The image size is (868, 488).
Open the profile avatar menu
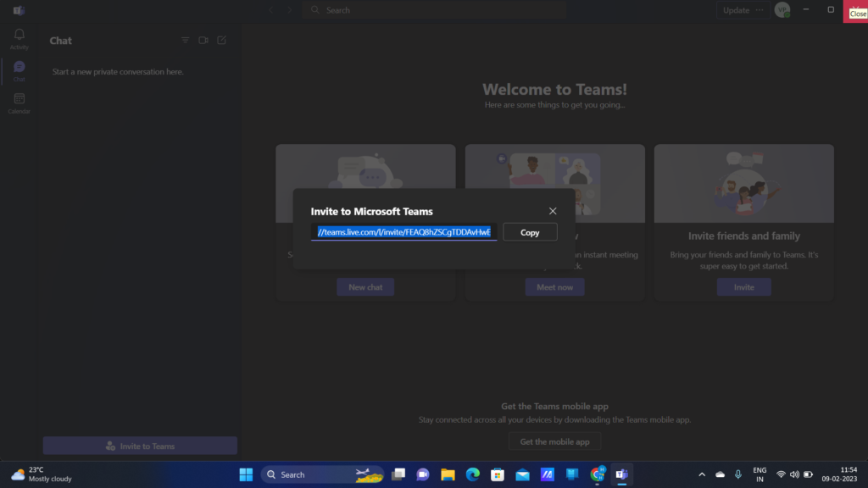pyautogui.click(x=782, y=10)
